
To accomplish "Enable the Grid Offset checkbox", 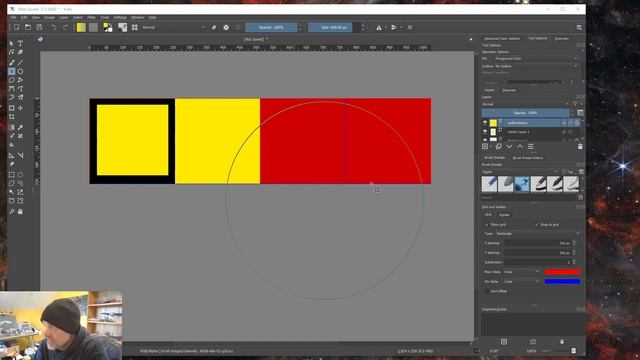I will click(x=487, y=291).
